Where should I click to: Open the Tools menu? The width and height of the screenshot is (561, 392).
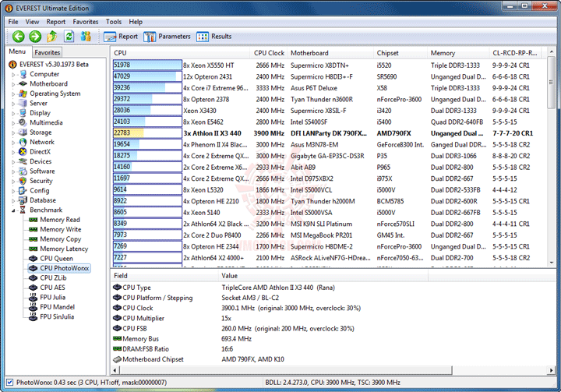pos(114,22)
